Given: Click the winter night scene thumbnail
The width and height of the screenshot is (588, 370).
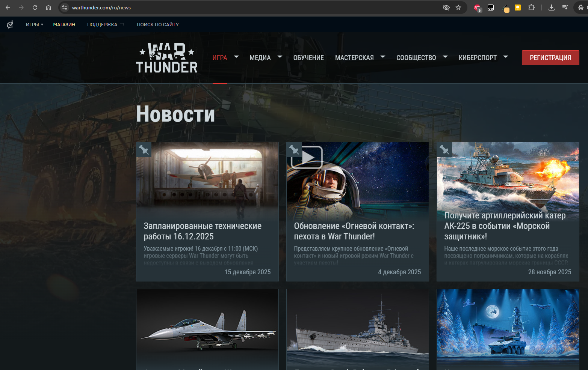Looking at the screenshot, I should [508, 328].
